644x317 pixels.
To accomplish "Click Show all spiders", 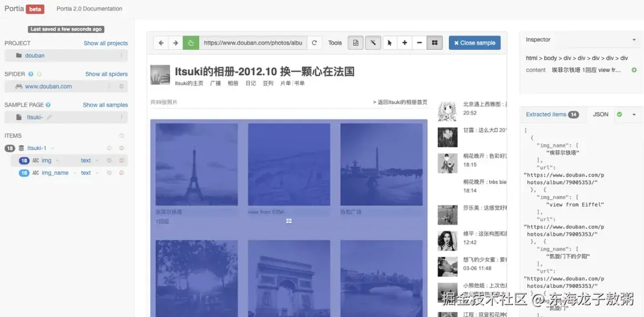I will tap(106, 74).
